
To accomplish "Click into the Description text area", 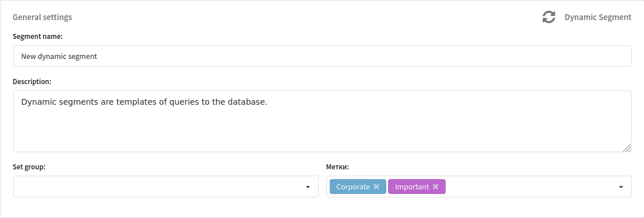I will pyautogui.click(x=322, y=121).
